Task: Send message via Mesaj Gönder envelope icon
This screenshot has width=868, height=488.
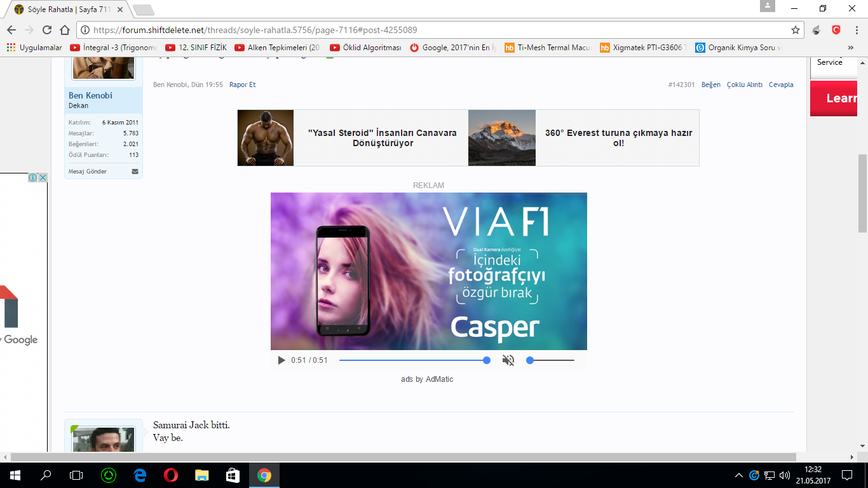Action: 135,172
